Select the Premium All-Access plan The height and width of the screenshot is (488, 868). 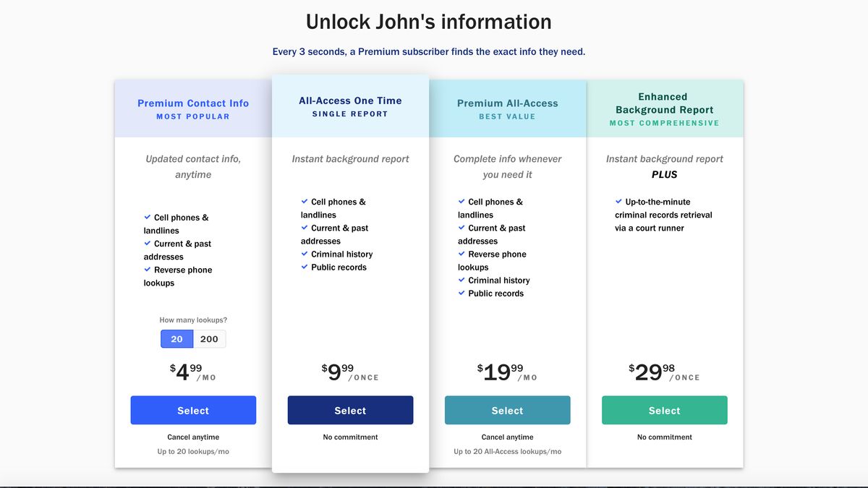coord(507,410)
